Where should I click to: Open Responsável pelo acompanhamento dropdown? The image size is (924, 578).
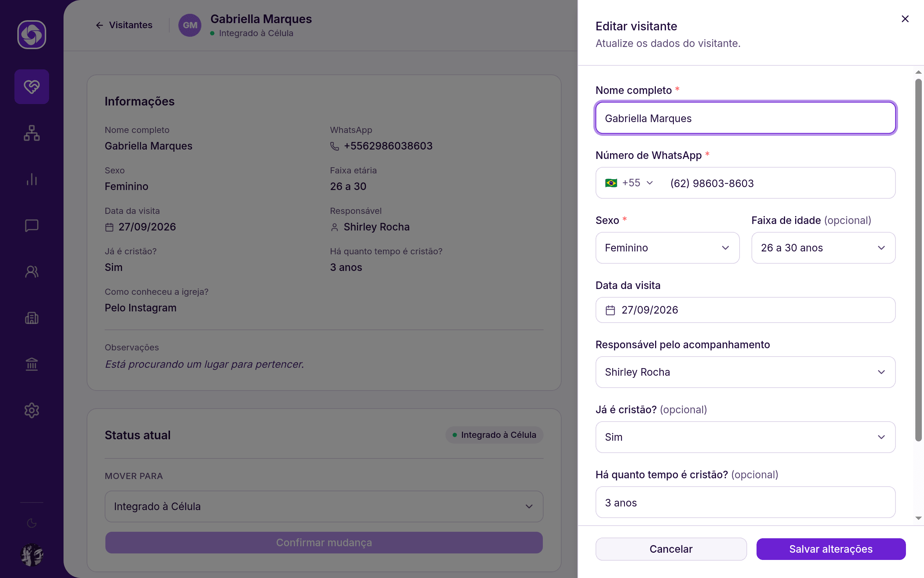click(x=745, y=372)
